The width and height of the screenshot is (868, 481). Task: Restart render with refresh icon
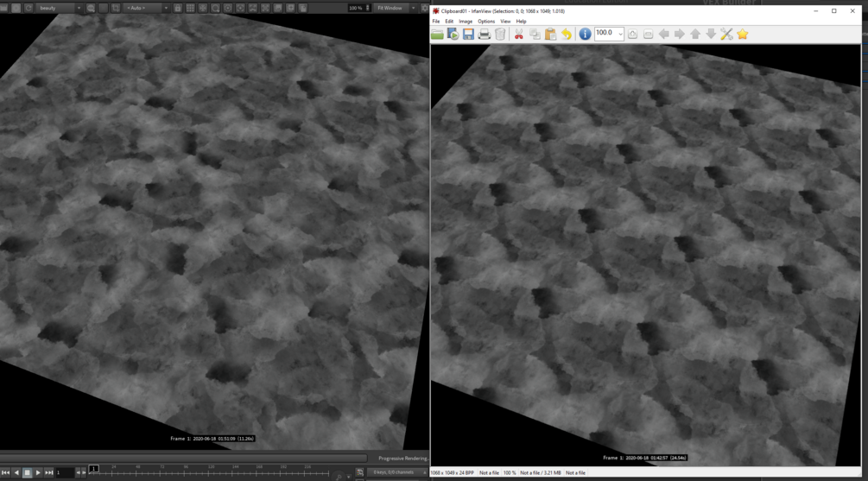click(29, 8)
